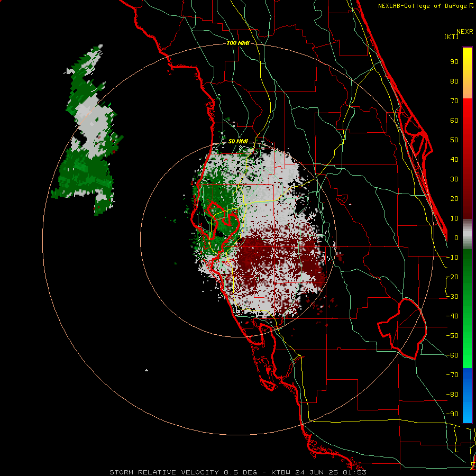476x476 pixels.
Task: Click the positive 60 knots scale label
Action: pos(454,121)
